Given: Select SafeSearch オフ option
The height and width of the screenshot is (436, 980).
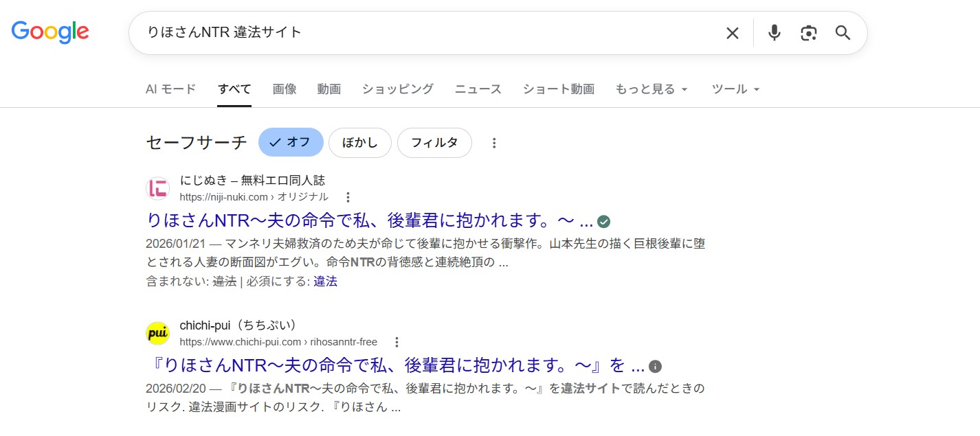Looking at the screenshot, I should tap(291, 143).
